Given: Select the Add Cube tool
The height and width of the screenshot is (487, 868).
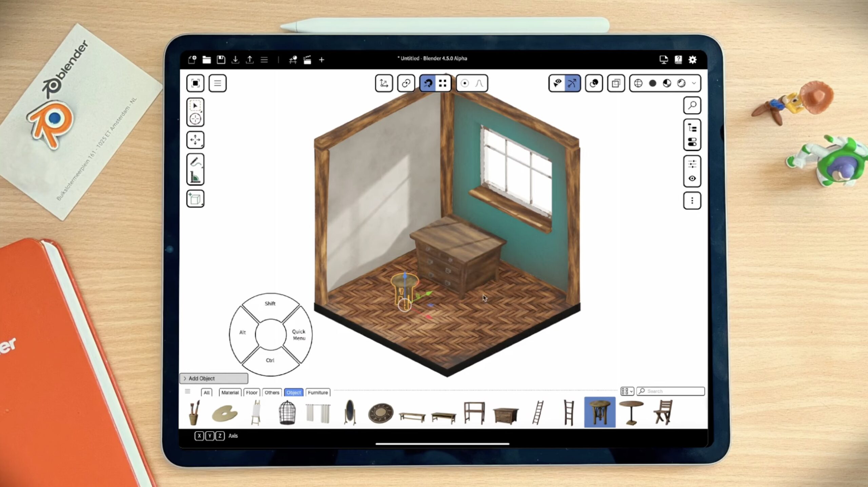Looking at the screenshot, I should pos(195,199).
